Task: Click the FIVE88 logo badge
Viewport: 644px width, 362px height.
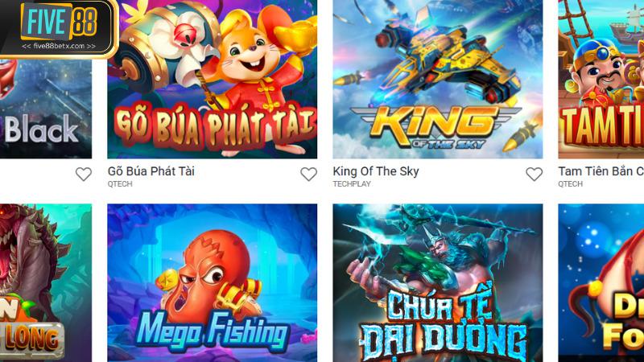Action: (x=59, y=28)
